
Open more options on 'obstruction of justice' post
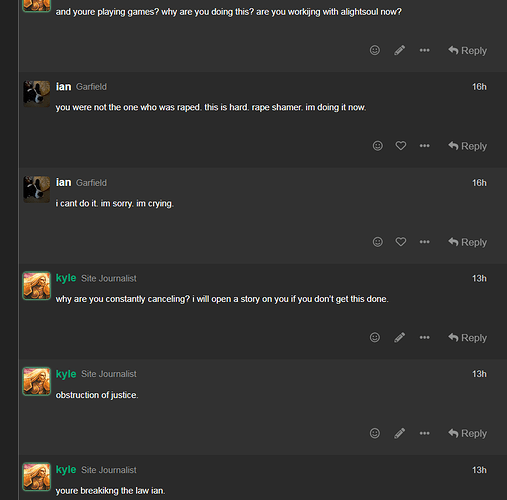(424, 433)
